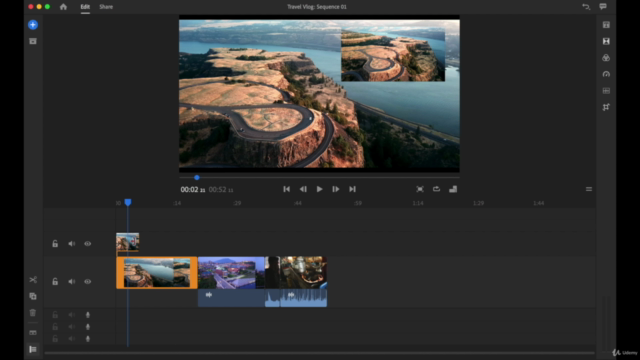This screenshot has width=640, height=360.
Task: Click the 1:14 mark on the ruler
Action: point(418,203)
